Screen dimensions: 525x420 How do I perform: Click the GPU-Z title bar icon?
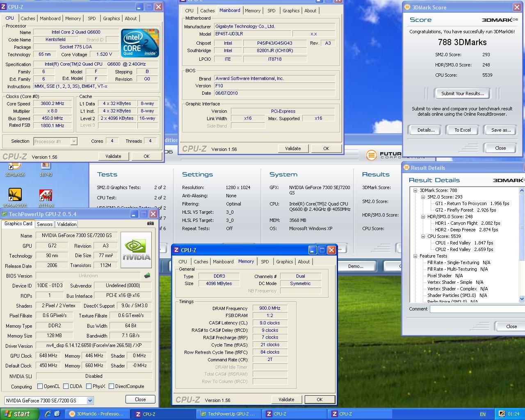click(x=5, y=214)
